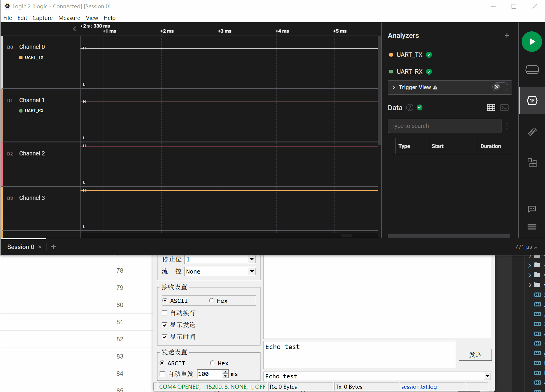Open the Extensions panel icon
This screenshot has height=392, width=545.
[532, 163]
